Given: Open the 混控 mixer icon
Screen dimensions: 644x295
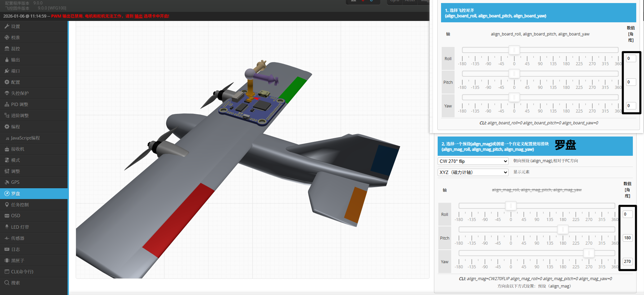Looking at the screenshot, I should (7, 49).
